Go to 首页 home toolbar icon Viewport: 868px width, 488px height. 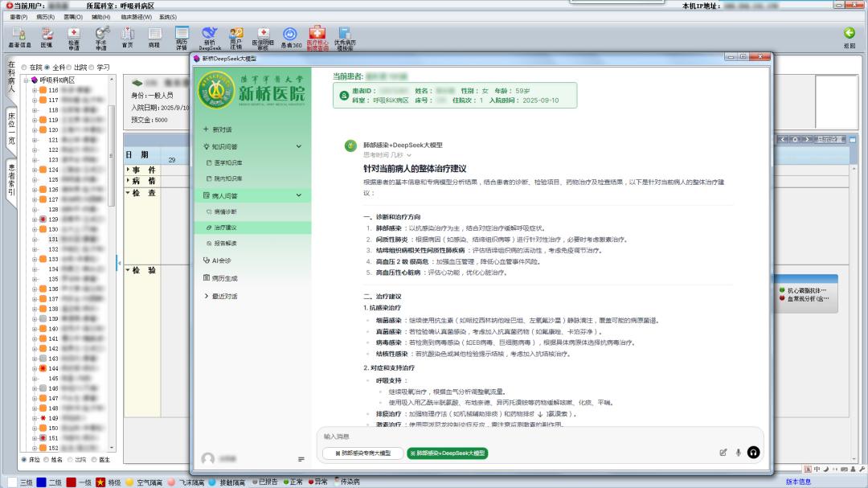click(x=127, y=38)
